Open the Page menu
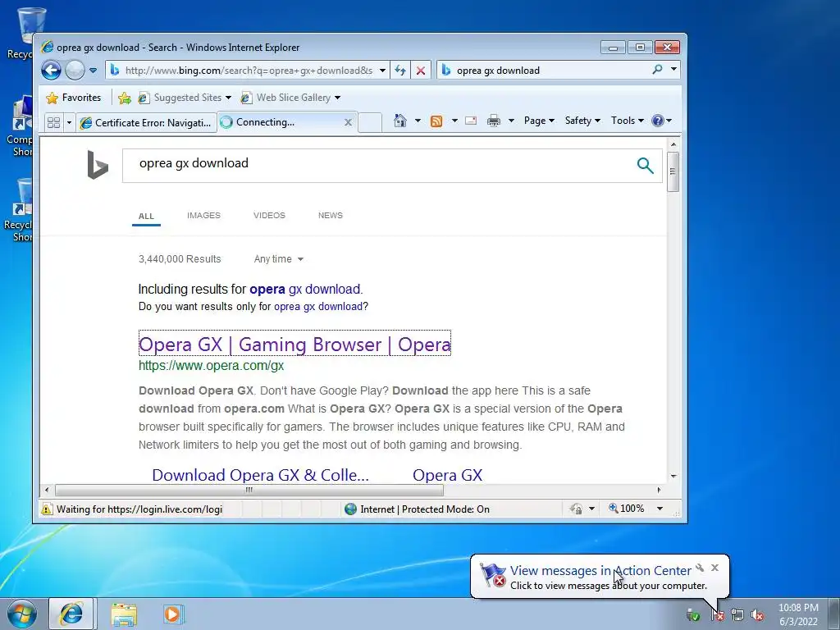 (x=539, y=121)
